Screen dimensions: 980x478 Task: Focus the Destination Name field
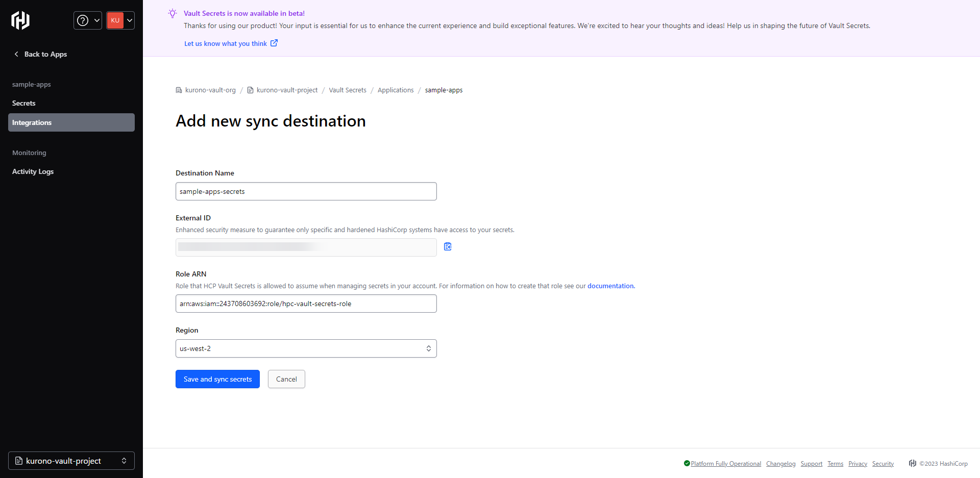tap(306, 191)
